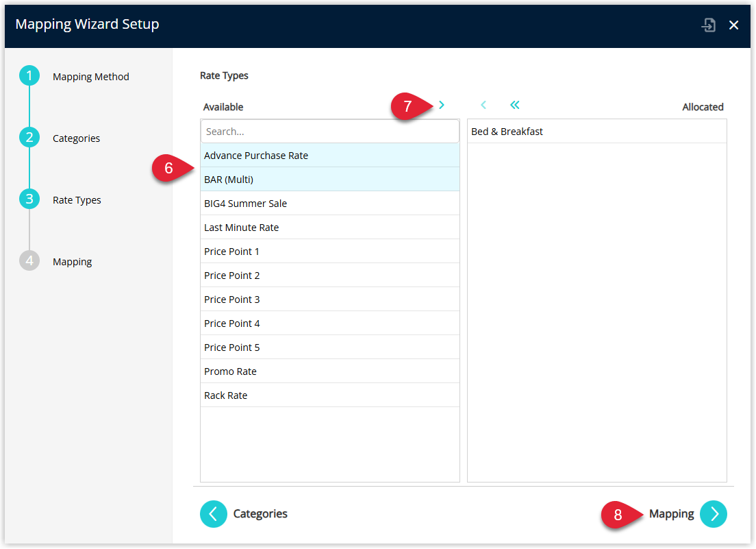This screenshot has width=756, height=549.
Task: Select Price Point 2
Action: click(x=330, y=276)
